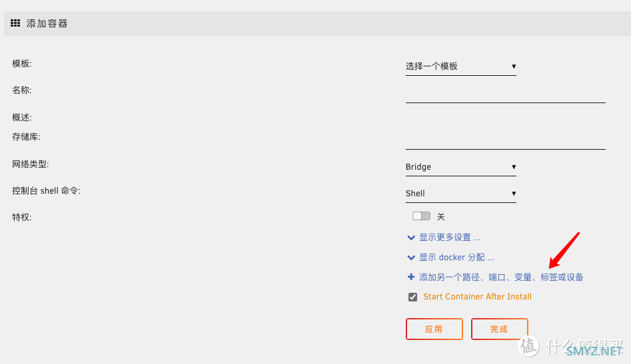Viewport: 631px width, 364px height.
Task: Click the 添加容器 header title
Action: 47,23
